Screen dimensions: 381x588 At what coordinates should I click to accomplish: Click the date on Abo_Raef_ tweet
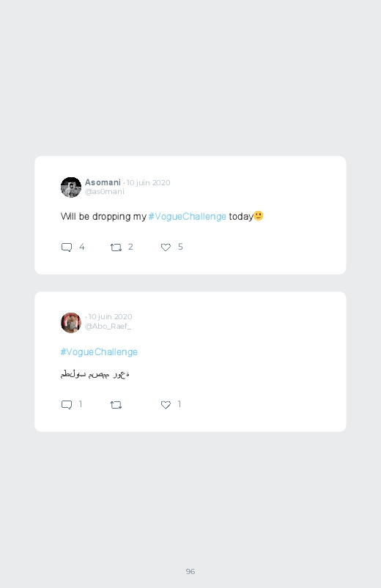pos(111,317)
